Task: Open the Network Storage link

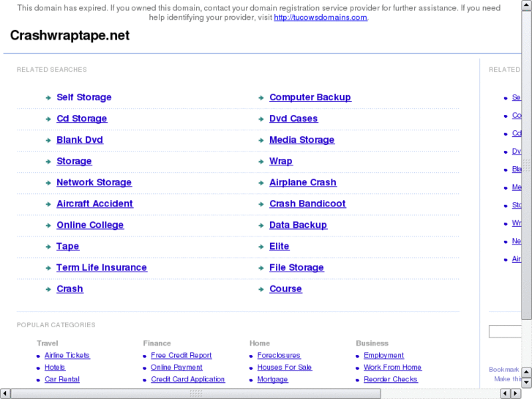Action: click(94, 182)
